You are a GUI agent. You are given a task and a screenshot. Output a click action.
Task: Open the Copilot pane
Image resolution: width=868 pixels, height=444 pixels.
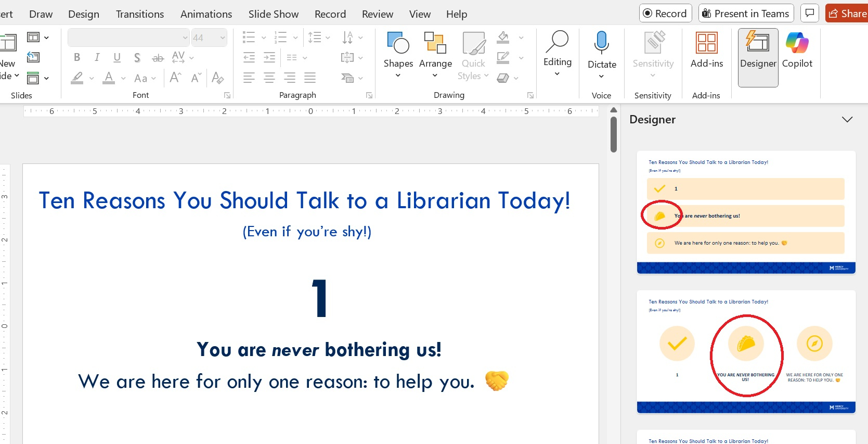coord(797,50)
